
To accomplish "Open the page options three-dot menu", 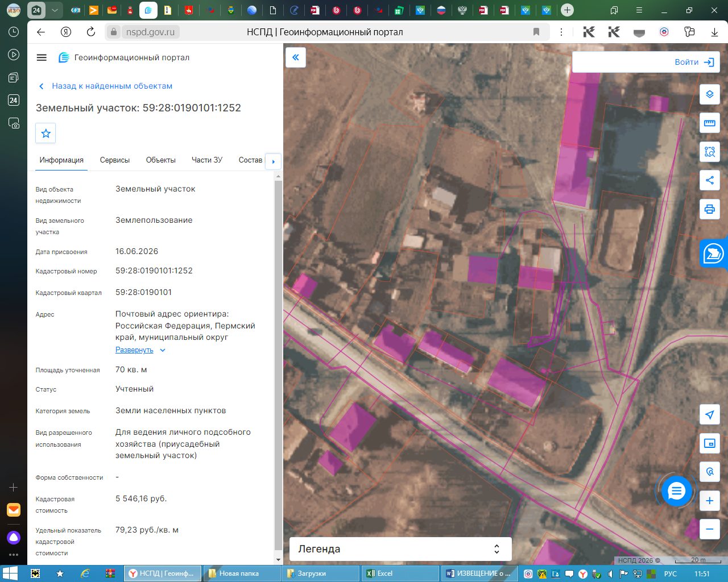I will click(x=561, y=32).
